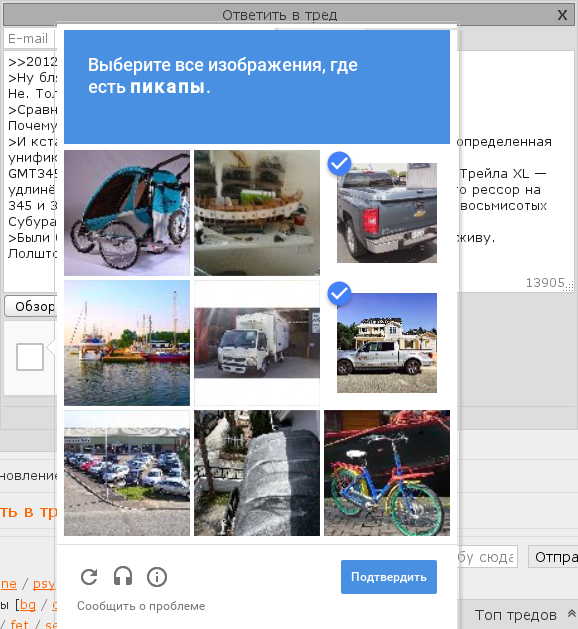Tick the empty reCAPTCHA checkbox
578x629 pixels.
click(30, 357)
